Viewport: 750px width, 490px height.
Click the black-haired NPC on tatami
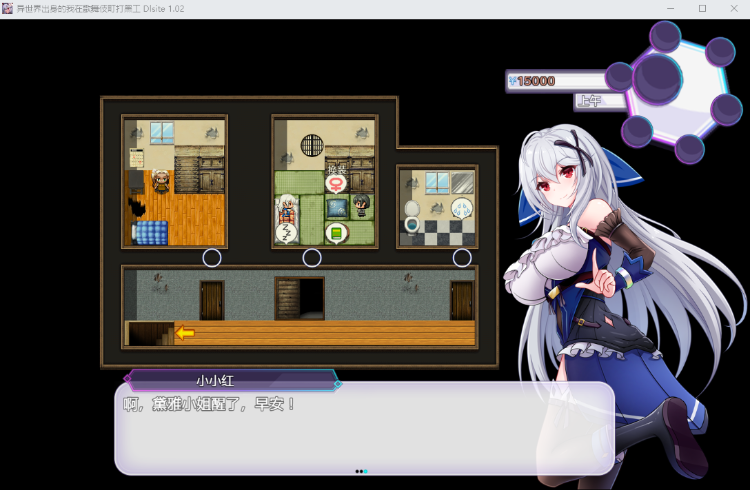click(362, 205)
